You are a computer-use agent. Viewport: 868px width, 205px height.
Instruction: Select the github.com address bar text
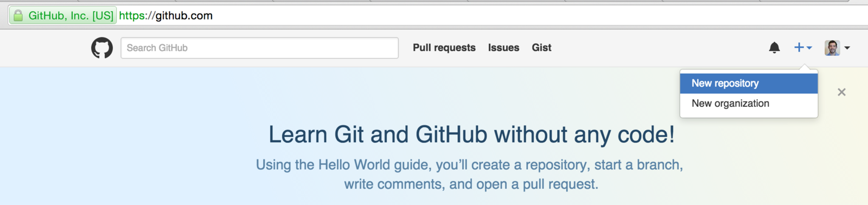point(165,16)
